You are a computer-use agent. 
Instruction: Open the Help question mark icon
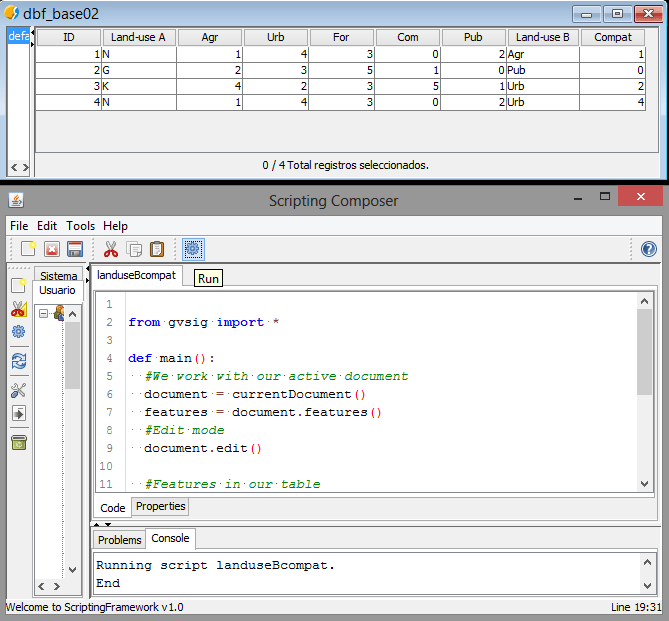[x=648, y=249]
